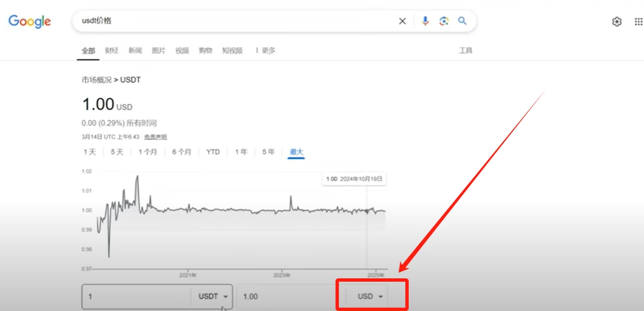Click the chart tooltip 1.00 2024年10月19日
644x311 pixels.
[x=354, y=179]
